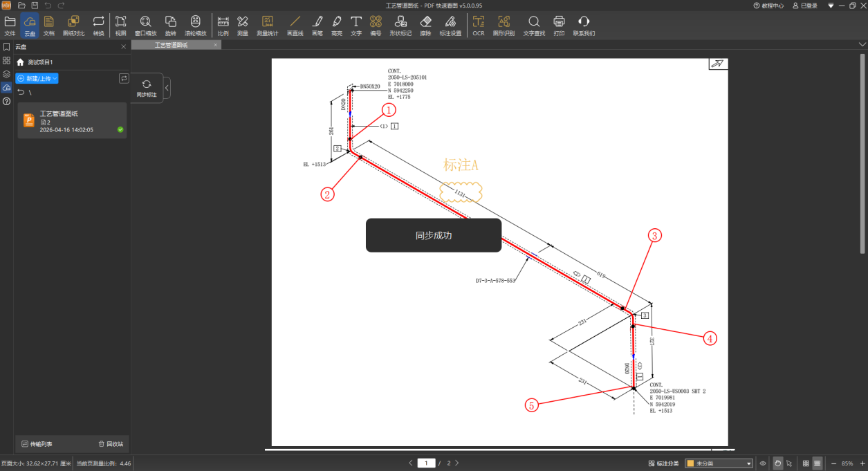Select the 画笔 pen tool

pos(317,26)
